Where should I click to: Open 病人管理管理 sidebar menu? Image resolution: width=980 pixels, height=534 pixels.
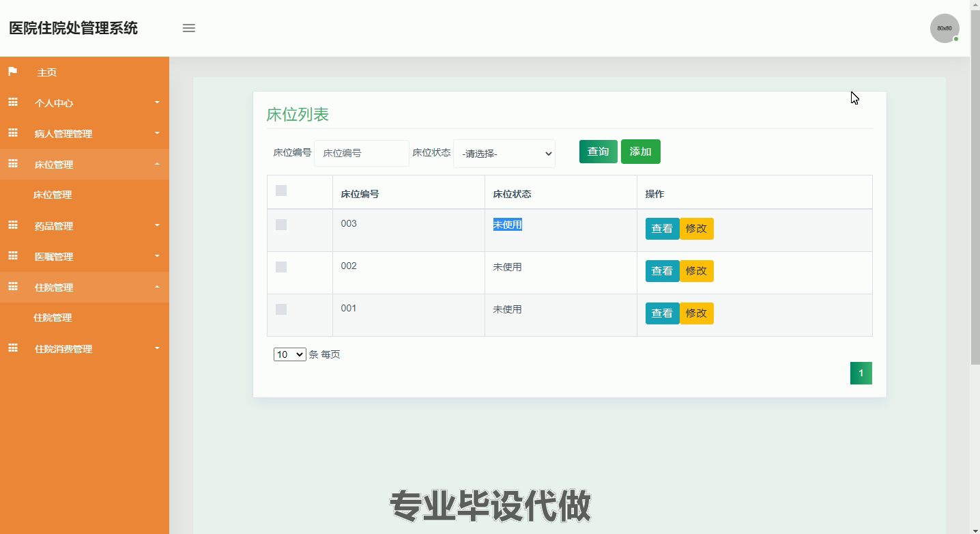coord(63,134)
